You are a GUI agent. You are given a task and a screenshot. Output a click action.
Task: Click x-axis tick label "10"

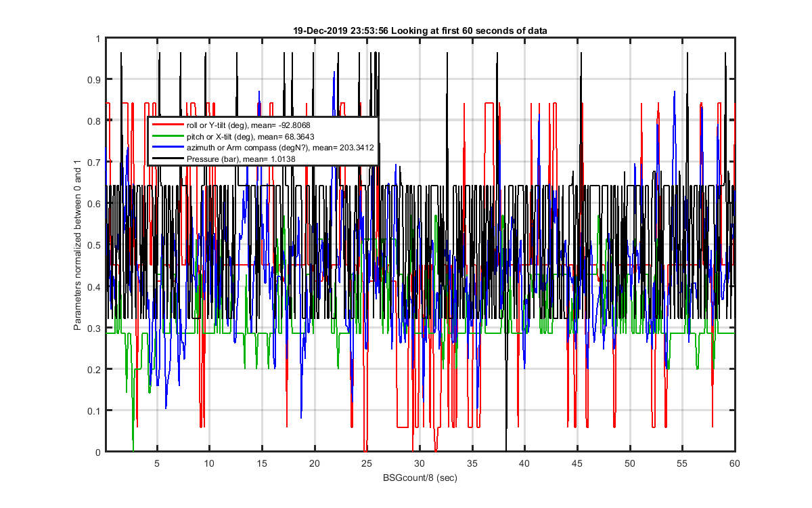click(x=209, y=463)
